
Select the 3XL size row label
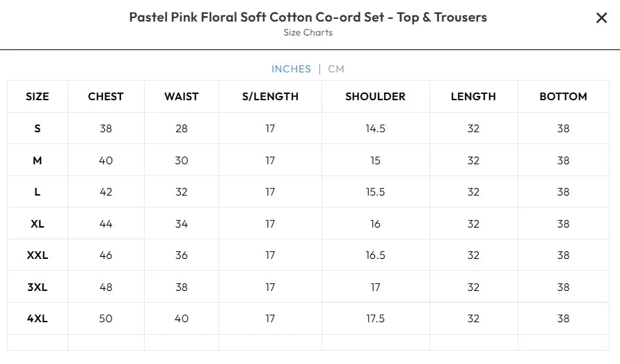(38, 287)
